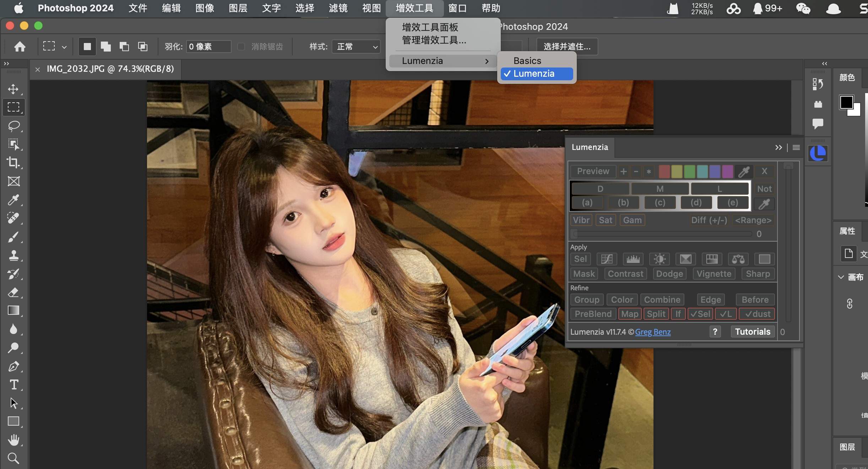Click the Lumenzia vignette Apply icon

[x=714, y=274]
